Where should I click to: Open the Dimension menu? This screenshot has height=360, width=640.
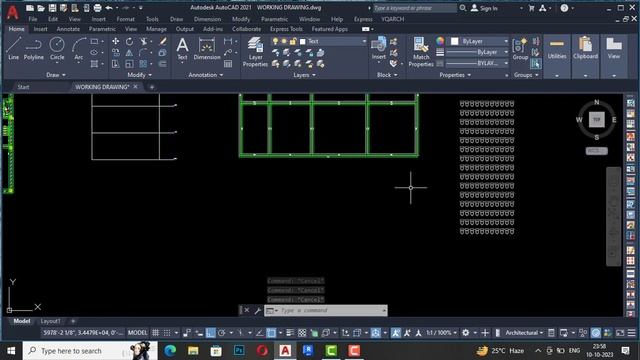[207, 19]
